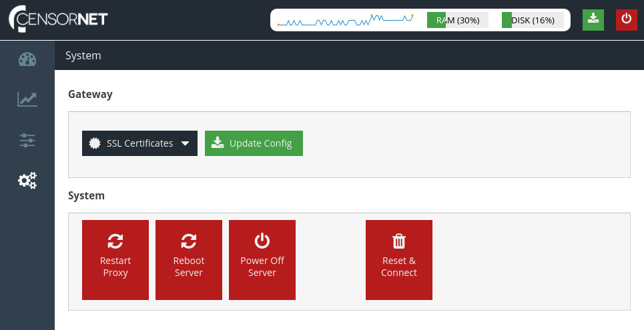Click the DISK (16%) usage bar
This screenshot has width=644, height=330.
coord(533,20)
